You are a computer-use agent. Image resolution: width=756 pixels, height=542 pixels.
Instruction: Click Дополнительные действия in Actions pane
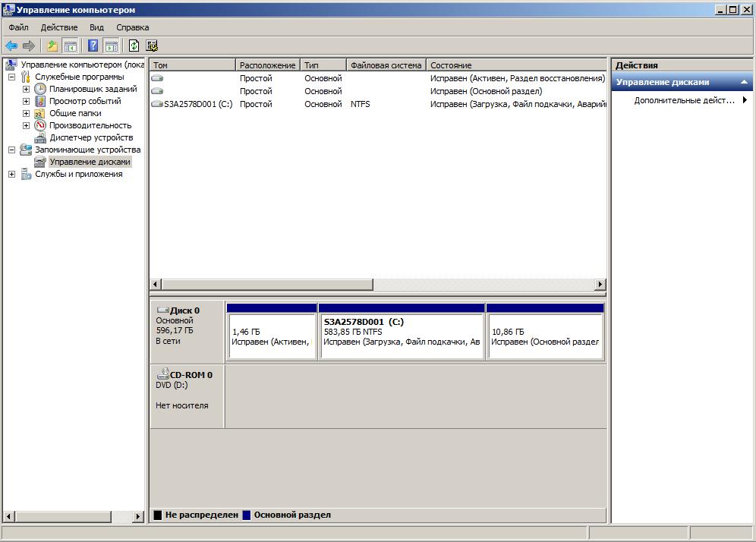point(684,100)
